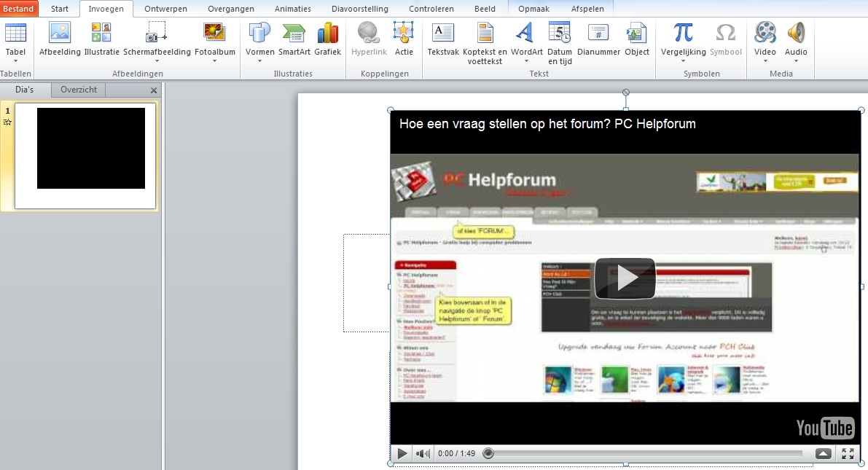Switch to the Beeld ribbon tab
Screen dimensions: 868x470
(x=485, y=9)
